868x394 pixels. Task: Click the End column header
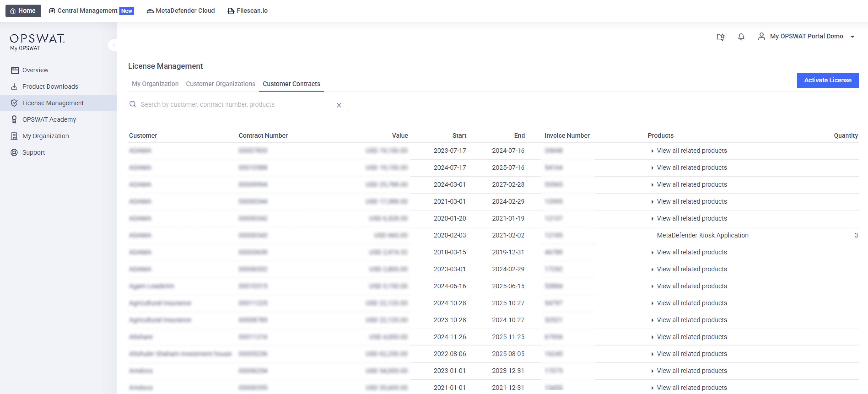pos(519,136)
